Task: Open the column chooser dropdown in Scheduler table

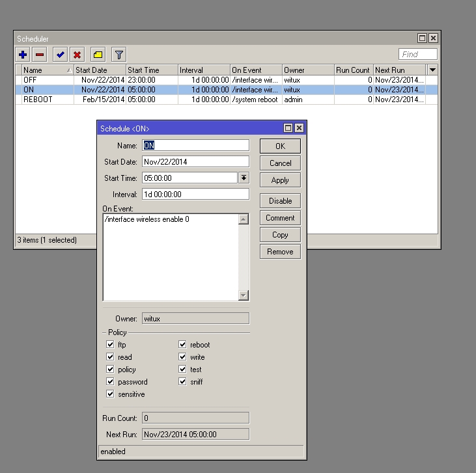Action: click(432, 70)
